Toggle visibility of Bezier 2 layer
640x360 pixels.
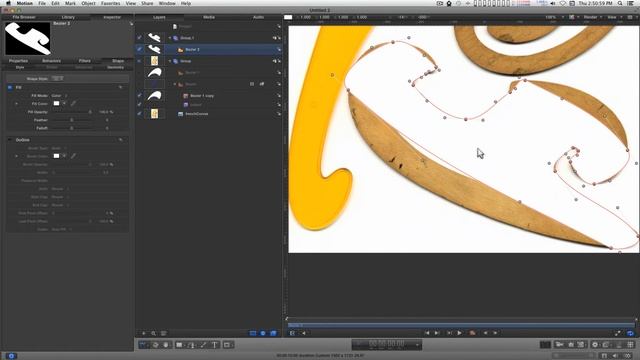point(140,49)
